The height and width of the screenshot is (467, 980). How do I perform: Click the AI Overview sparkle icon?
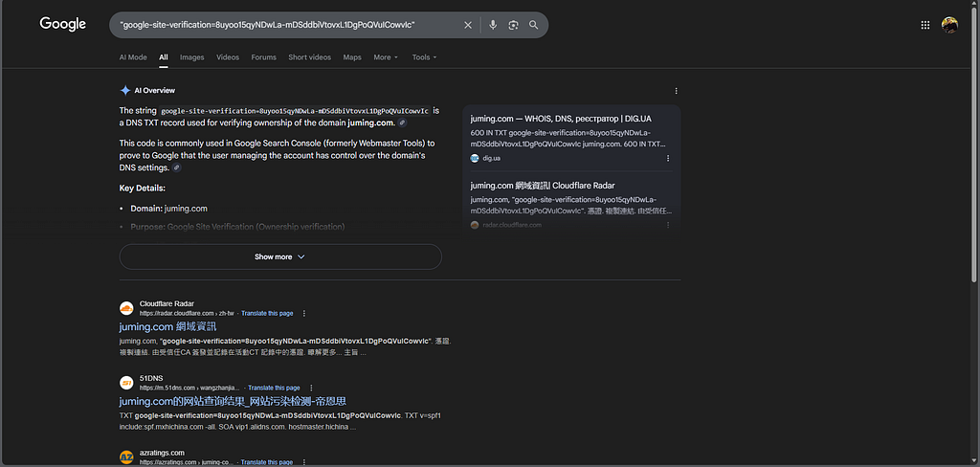[x=125, y=90]
